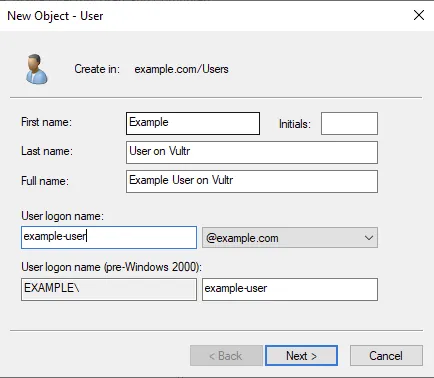434x378 pixels.
Task: Click 'User logon name (pre-Windows 2000):' label
Action: pos(111,267)
